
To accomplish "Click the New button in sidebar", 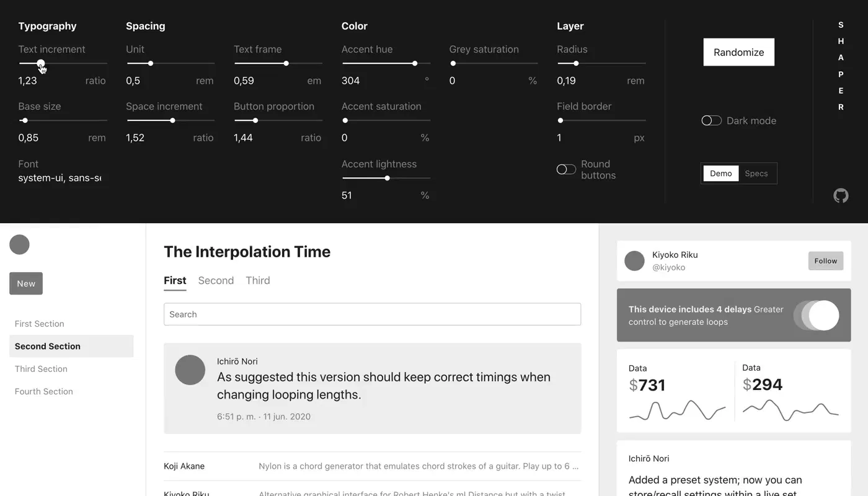I will pos(26,283).
